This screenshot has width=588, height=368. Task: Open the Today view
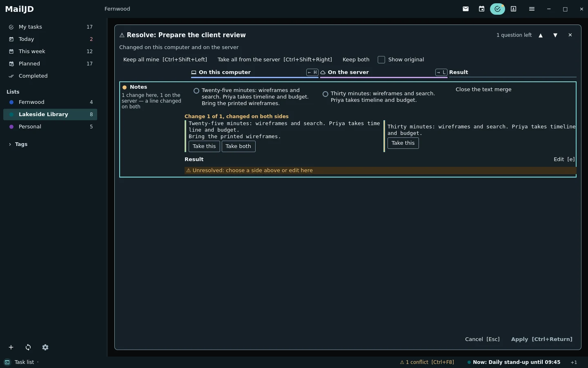point(51,39)
